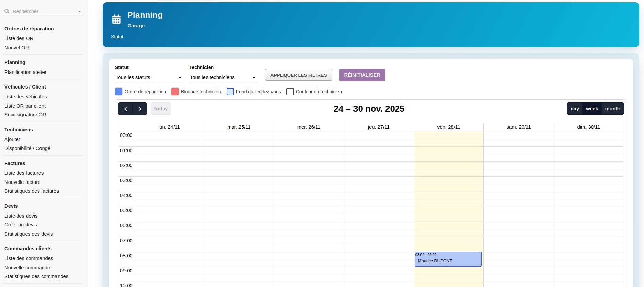The height and width of the screenshot is (287, 644).
Task: Open the Statut dropdown filter
Action: (x=149, y=78)
